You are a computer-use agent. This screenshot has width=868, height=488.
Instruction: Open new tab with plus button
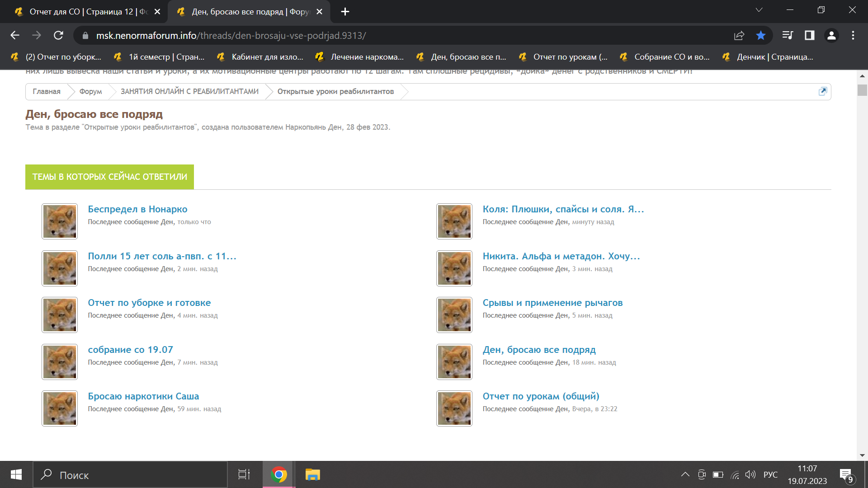tap(345, 12)
